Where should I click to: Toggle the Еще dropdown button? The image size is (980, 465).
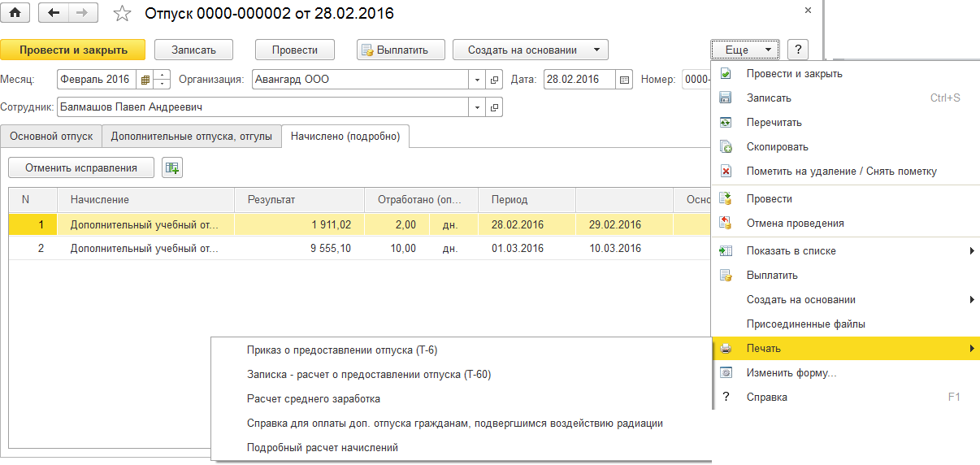[744, 50]
